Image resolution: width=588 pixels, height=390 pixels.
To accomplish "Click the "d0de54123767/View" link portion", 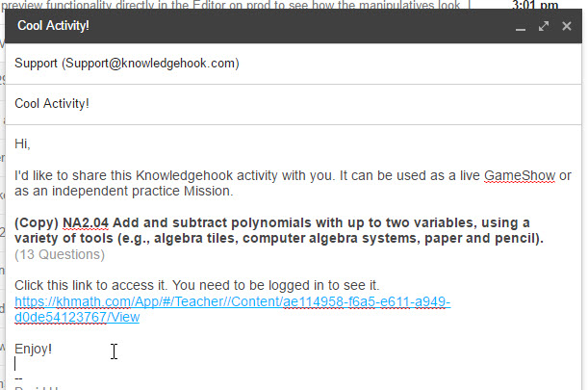I will (77, 317).
